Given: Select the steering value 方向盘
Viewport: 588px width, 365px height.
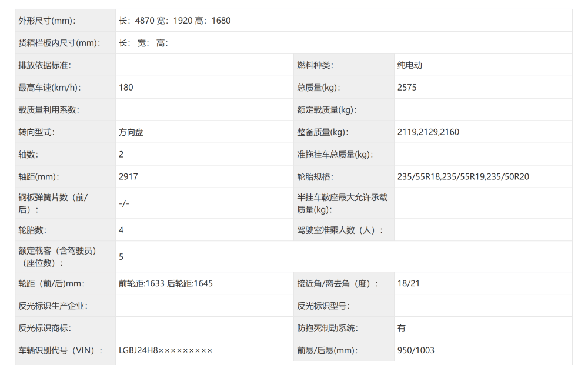Looking at the screenshot, I should click(131, 132).
